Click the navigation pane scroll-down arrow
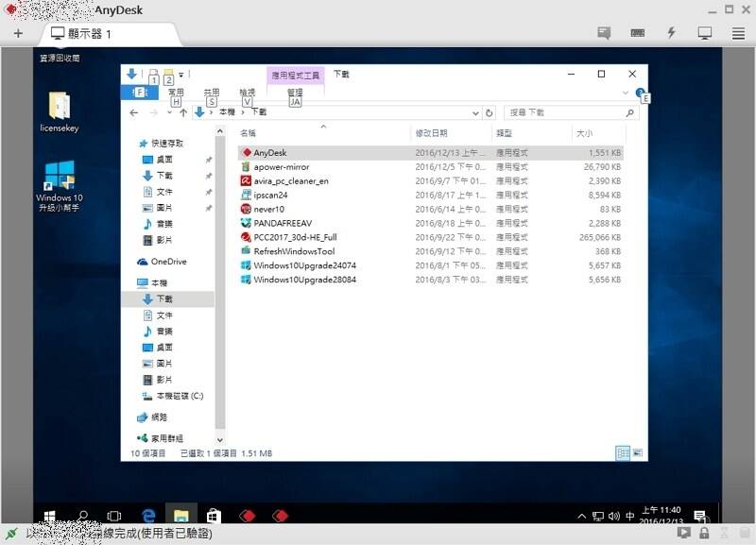The image size is (756, 545). point(220,439)
